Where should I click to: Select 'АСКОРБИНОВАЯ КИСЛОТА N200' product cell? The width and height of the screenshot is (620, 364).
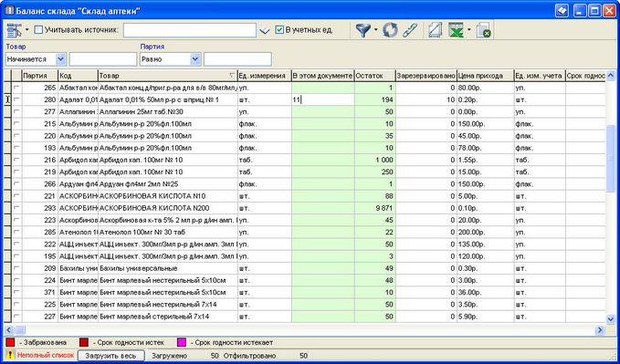tap(168, 208)
